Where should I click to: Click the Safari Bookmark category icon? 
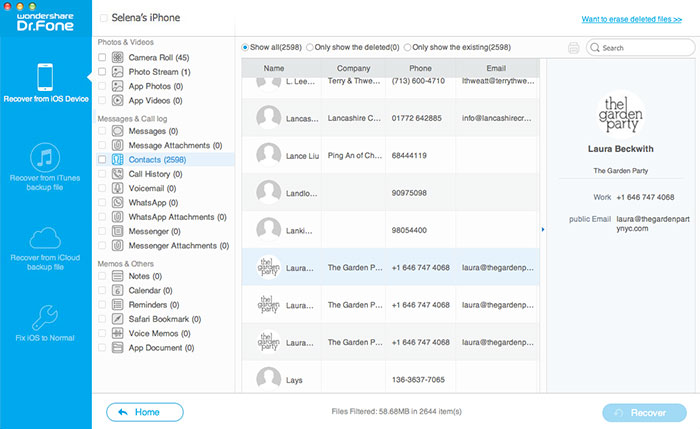tap(117, 319)
